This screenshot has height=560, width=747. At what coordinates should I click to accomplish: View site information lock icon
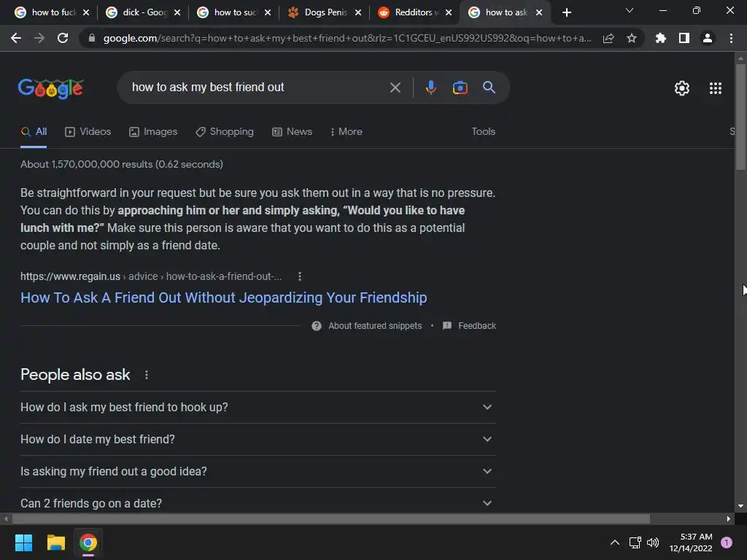tap(91, 38)
